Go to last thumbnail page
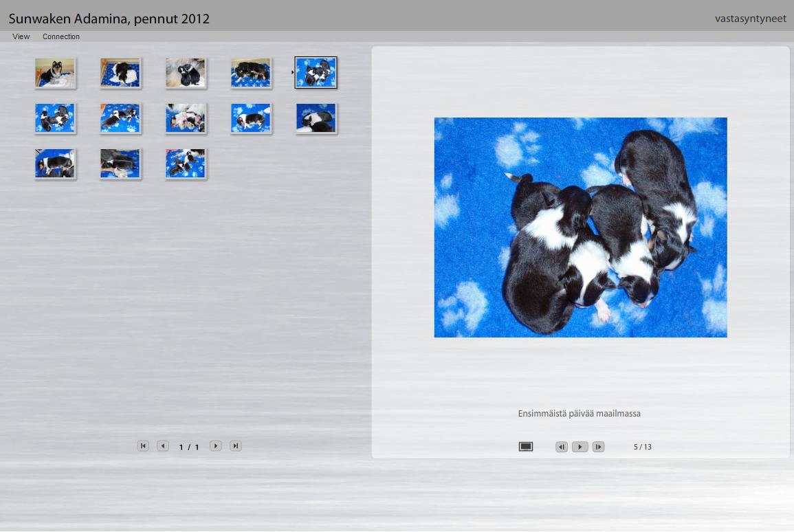 [x=236, y=446]
